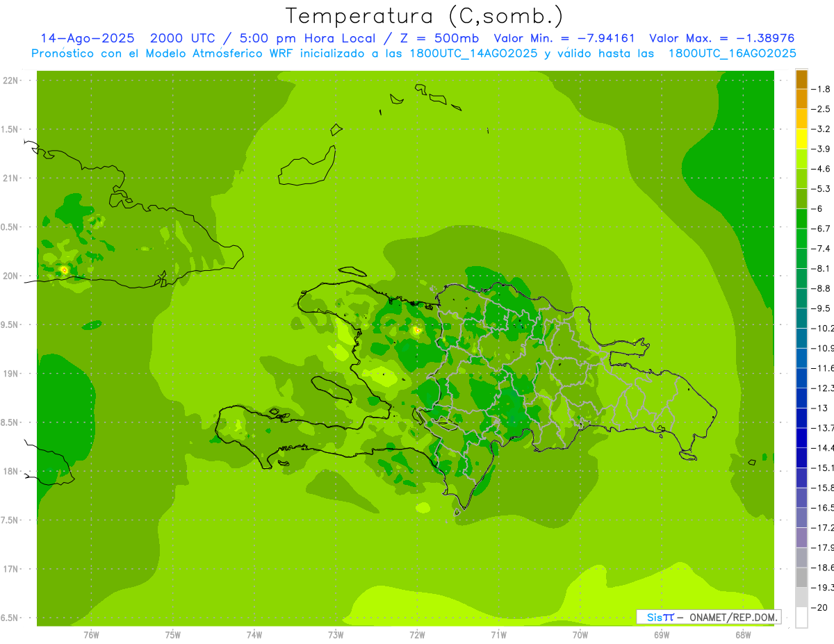This screenshot has width=834, height=644.
Task: Click the 1800UTC_16AGO2025 valid-until timestamp
Action: point(732,53)
